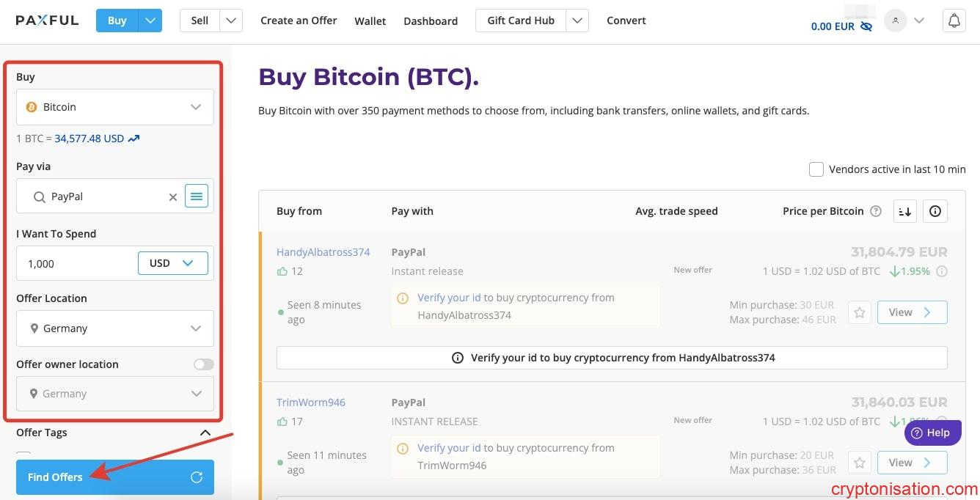The image size is (980, 500).
Task: Expand the Offer Location Germany dropdown
Action: coord(115,328)
